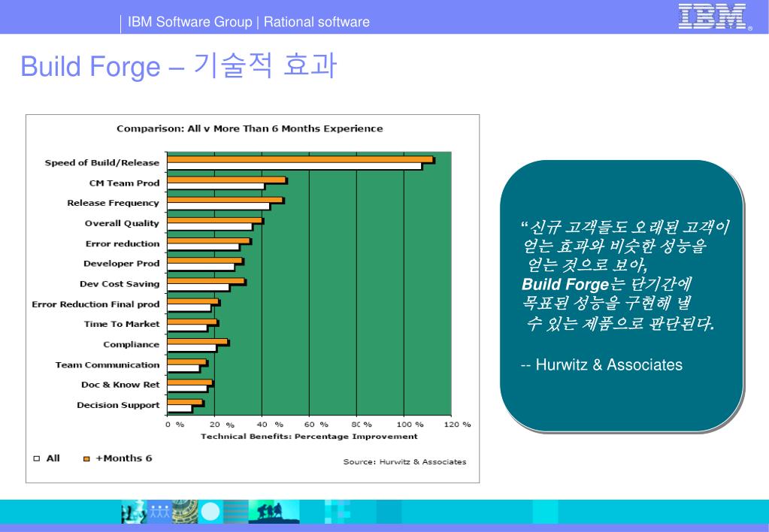Click the hikers silhouette image in the footer

274,512
